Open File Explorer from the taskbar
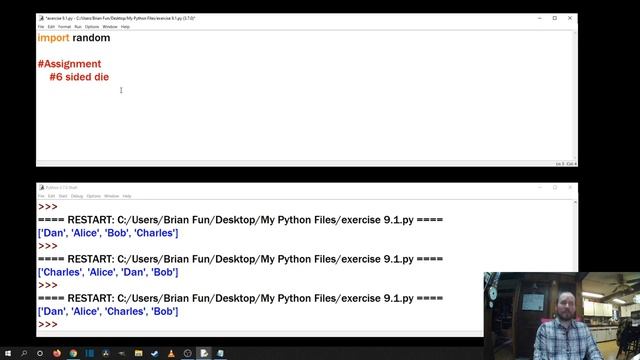The width and height of the screenshot is (640, 360). (138, 353)
